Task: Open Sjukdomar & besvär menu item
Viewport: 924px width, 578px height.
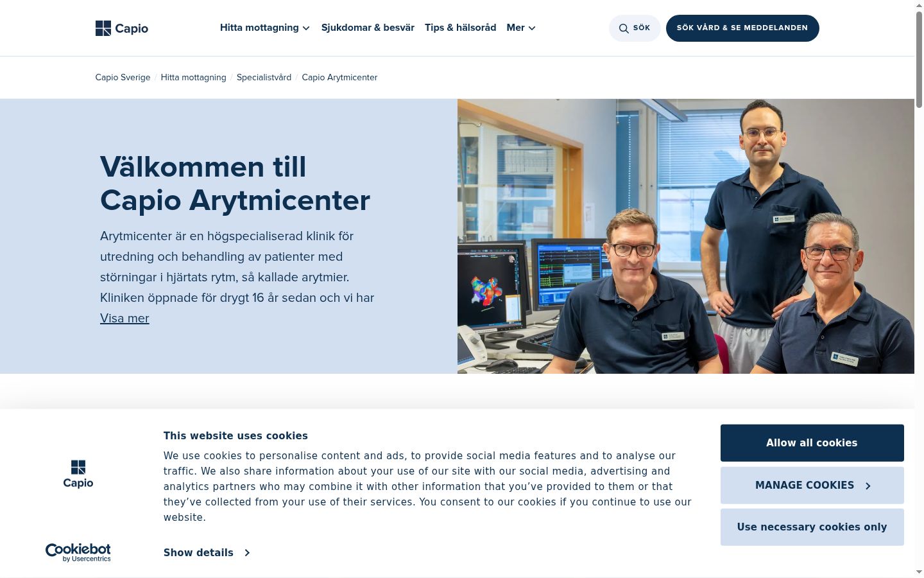Action: pyautogui.click(x=368, y=28)
